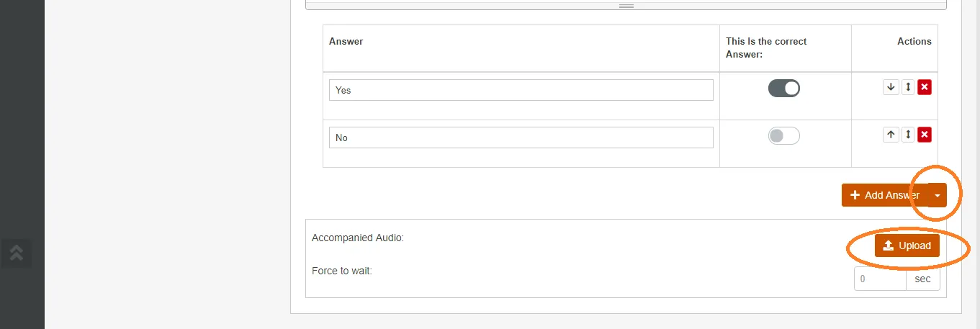Focus the Force to wait seconds field
The height and width of the screenshot is (329, 980).
click(x=879, y=279)
